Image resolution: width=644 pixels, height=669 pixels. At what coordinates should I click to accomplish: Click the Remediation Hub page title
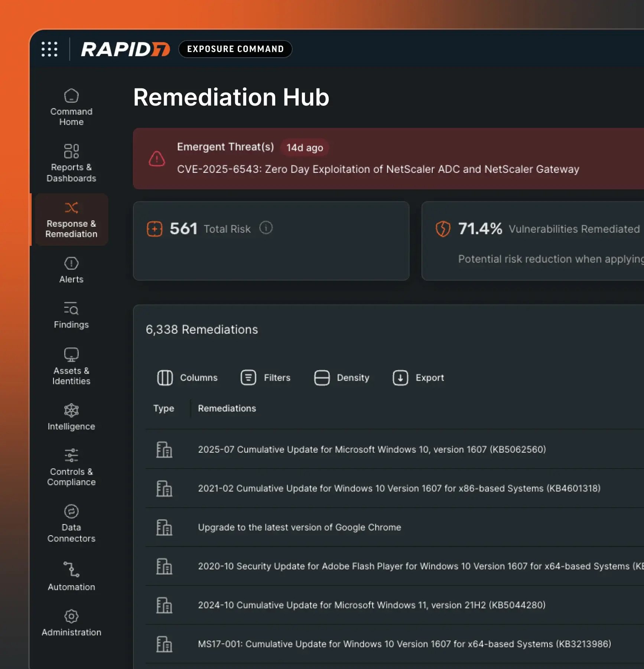pyautogui.click(x=231, y=97)
